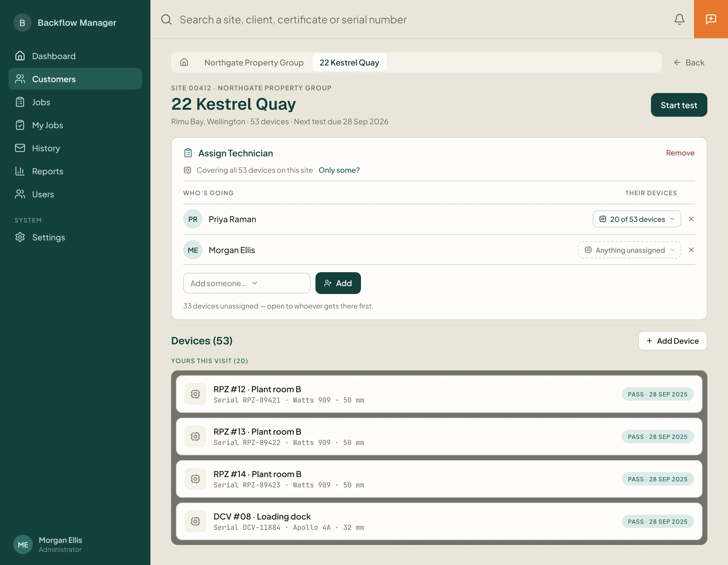728x565 pixels.
Task: Click the RPZ #13 device icon
Action: (195, 436)
